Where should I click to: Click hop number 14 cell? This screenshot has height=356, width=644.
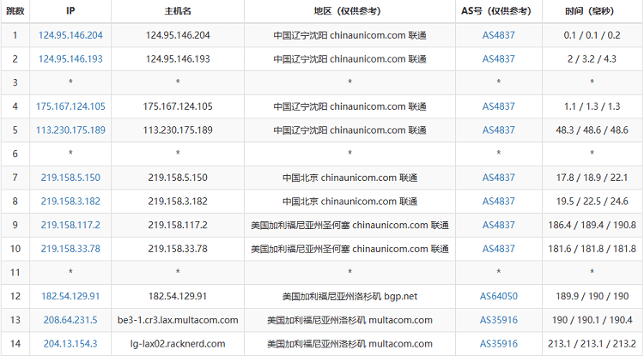pyautogui.click(x=15, y=344)
